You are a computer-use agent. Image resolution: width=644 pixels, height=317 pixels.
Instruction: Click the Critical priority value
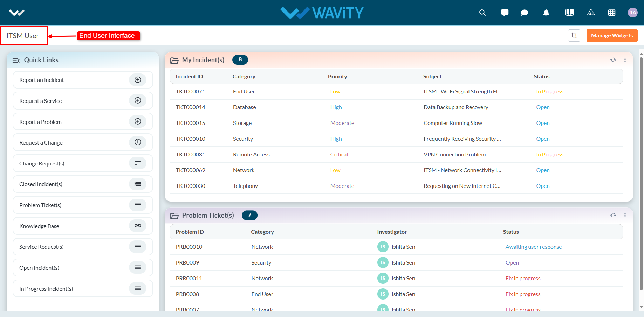click(x=339, y=154)
